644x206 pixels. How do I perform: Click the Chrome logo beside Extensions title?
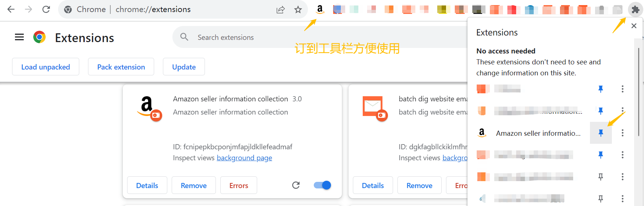coord(39,37)
